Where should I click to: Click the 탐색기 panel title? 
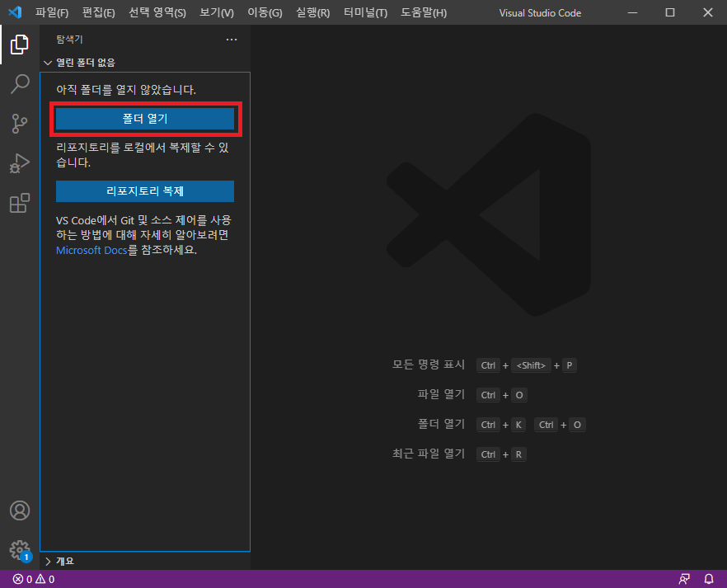pyautogui.click(x=69, y=40)
